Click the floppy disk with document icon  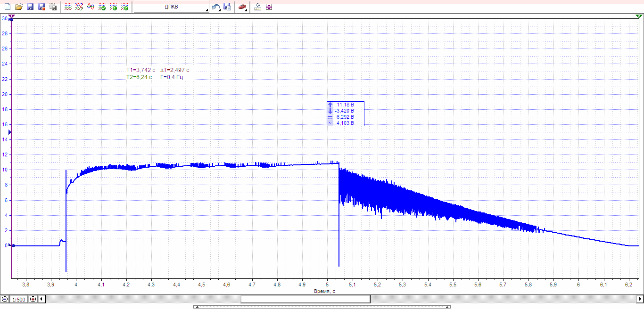pyautogui.click(x=227, y=7)
